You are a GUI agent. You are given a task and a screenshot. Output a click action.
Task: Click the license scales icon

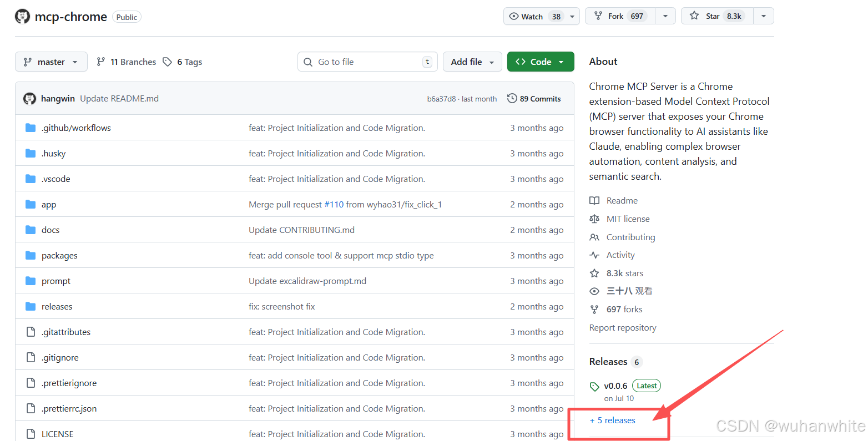point(594,219)
